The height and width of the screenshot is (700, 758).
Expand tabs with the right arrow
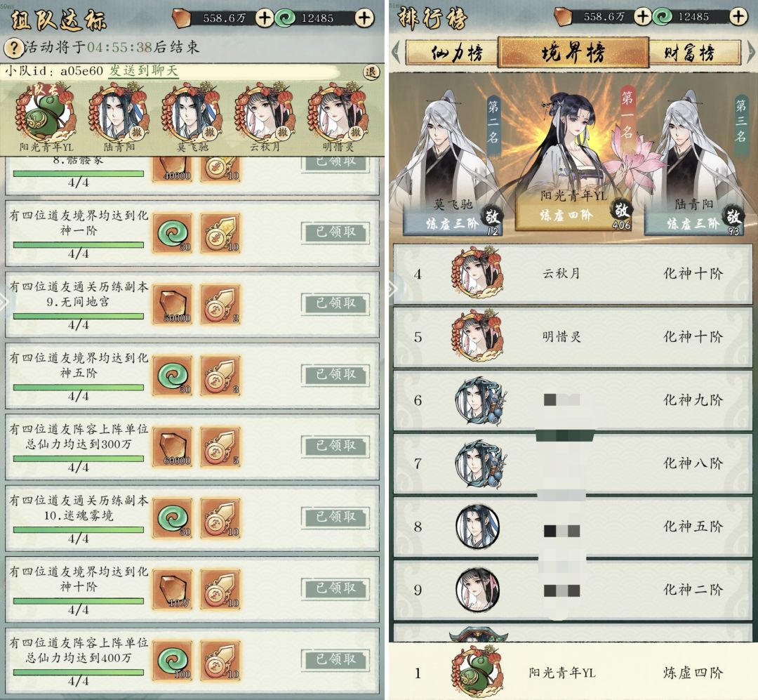[x=751, y=51]
